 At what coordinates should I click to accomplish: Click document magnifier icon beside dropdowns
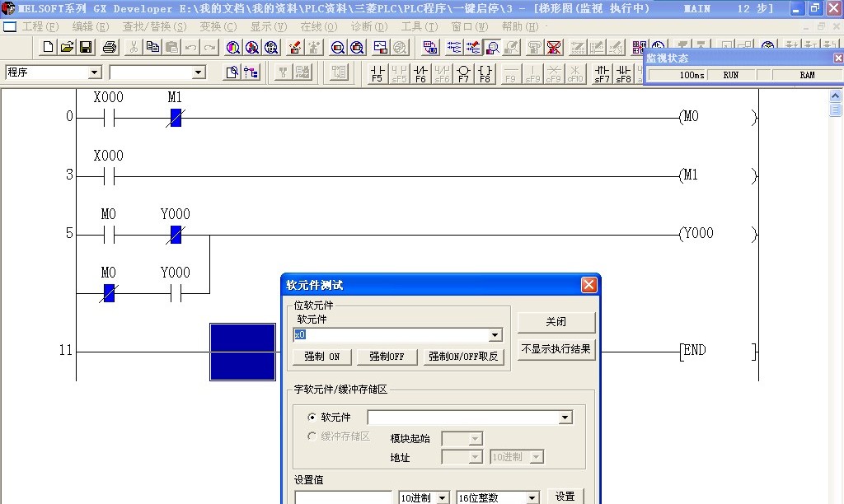(232, 72)
